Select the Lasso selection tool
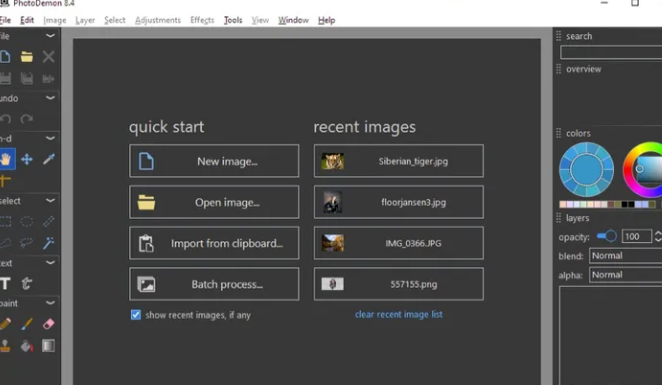 coord(27,243)
